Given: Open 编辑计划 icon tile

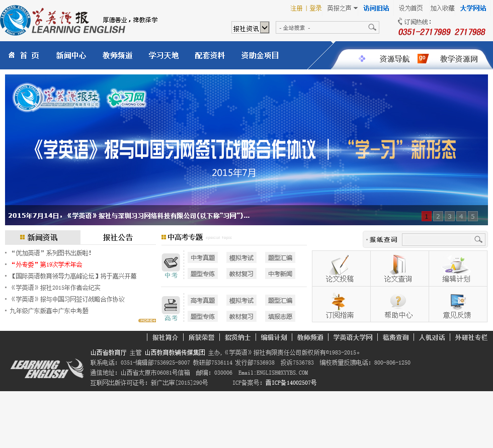Looking at the screenshot, I should click(458, 268).
